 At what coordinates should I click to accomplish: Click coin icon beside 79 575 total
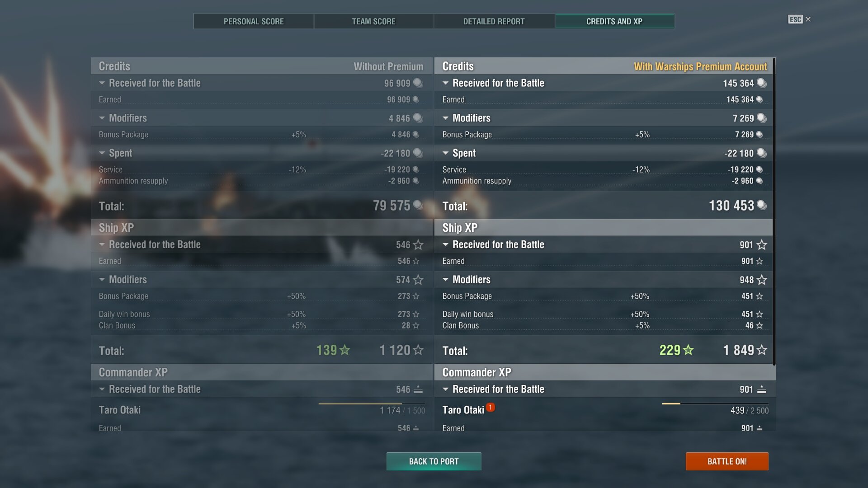418,205
